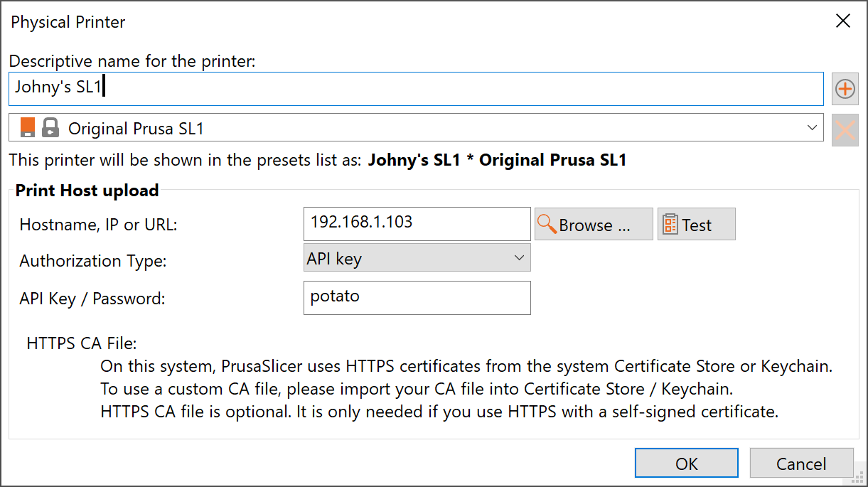
Task: Click the "Authorization Type:" label
Action: pyautogui.click(x=93, y=261)
